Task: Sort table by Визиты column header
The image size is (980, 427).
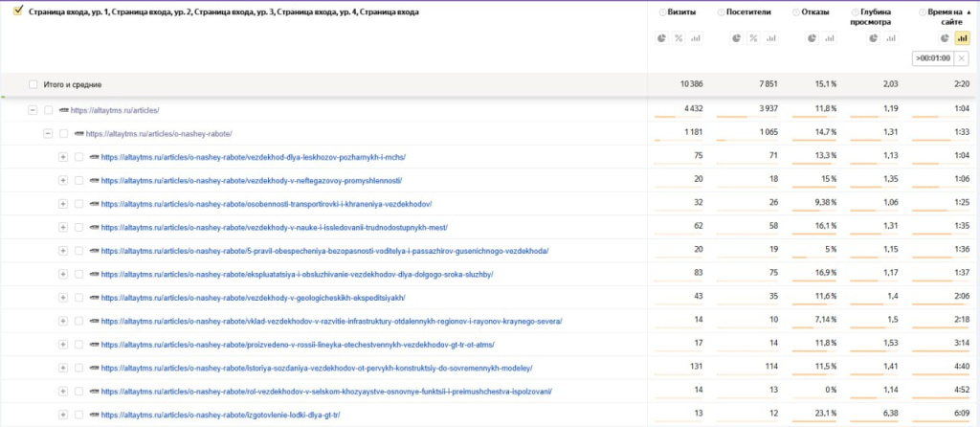Action: point(680,13)
